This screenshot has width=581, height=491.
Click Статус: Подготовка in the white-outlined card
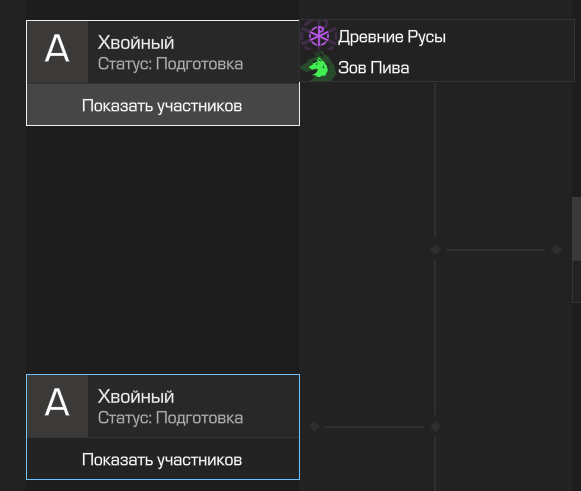coord(170,64)
